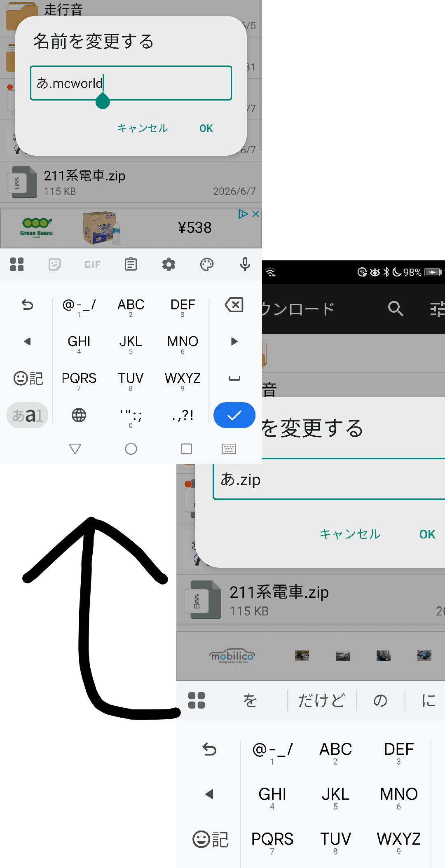The height and width of the screenshot is (868, 445).
Task: Move cursor right with arrow key on top keyboard
Action: click(234, 342)
